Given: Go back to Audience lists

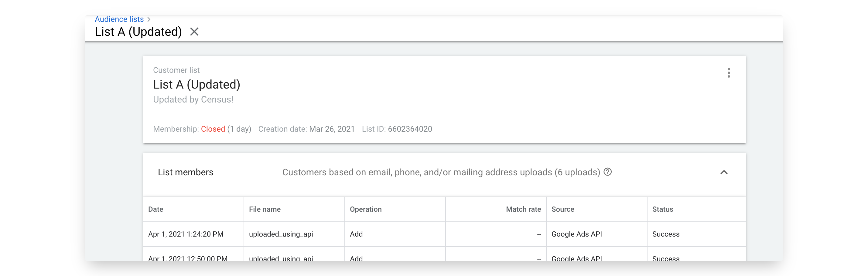Looking at the screenshot, I should (x=119, y=19).
